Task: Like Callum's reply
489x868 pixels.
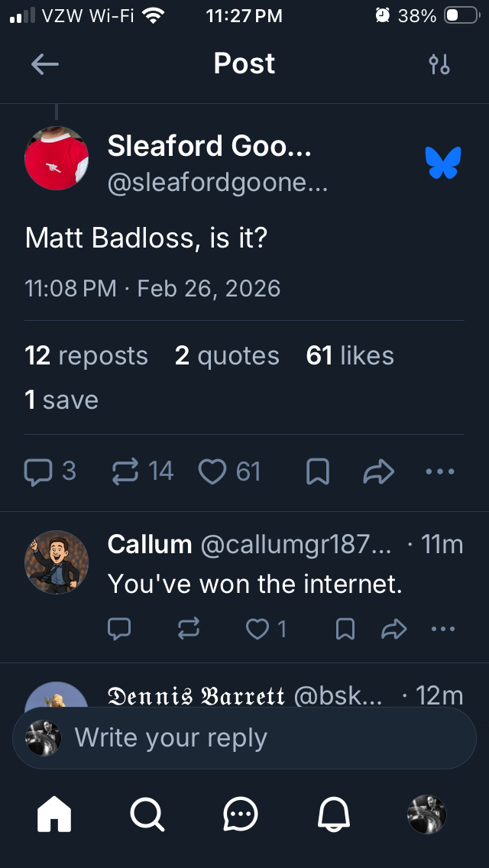Action: 257,629
